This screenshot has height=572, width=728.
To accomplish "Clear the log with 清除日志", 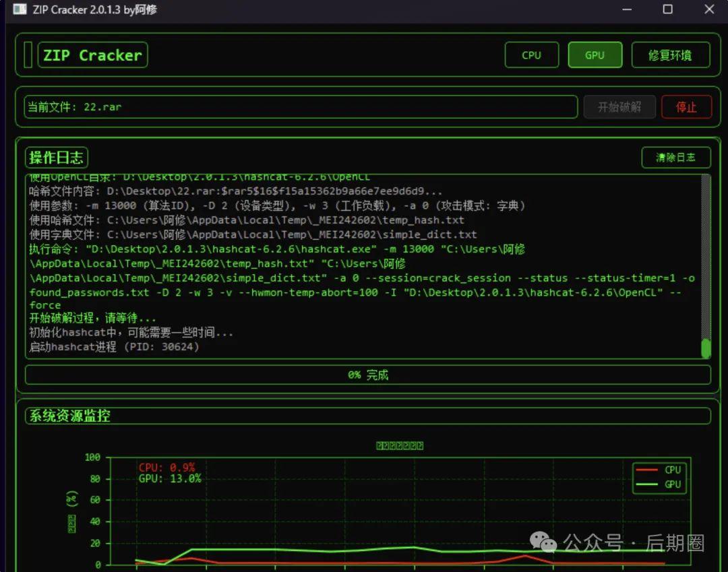I will click(x=675, y=158).
